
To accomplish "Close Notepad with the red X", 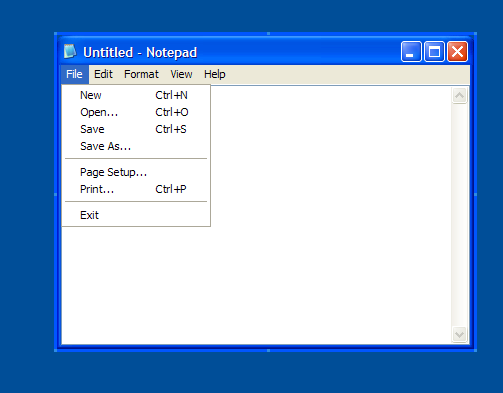I will coord(457,52).
